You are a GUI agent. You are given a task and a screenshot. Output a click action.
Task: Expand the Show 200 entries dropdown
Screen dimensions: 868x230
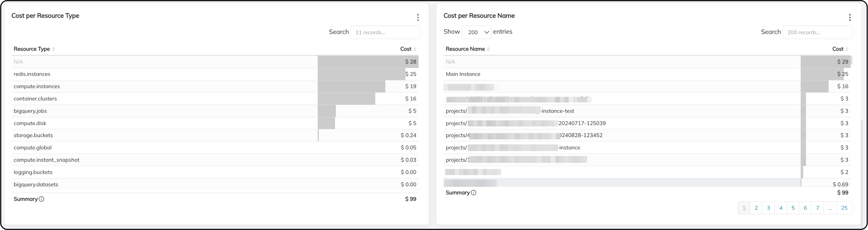tap(476, 32)
